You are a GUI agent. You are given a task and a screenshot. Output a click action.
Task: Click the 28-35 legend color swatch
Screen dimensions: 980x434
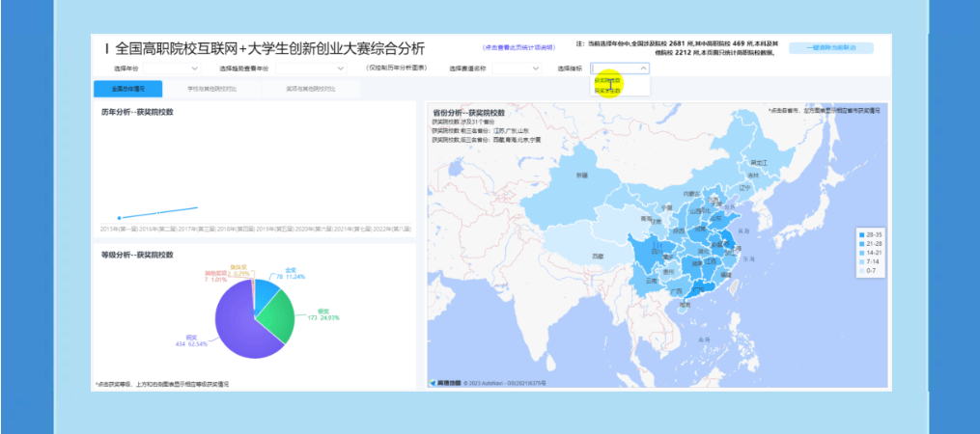click(x=860, y=235)
